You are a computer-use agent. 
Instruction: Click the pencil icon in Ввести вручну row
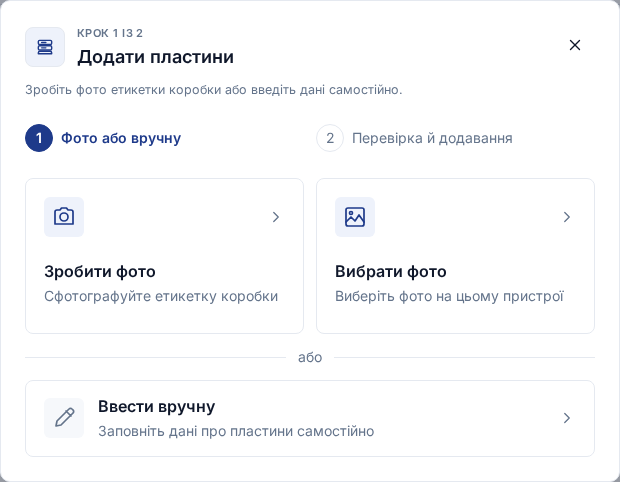(x=64, y=418)
